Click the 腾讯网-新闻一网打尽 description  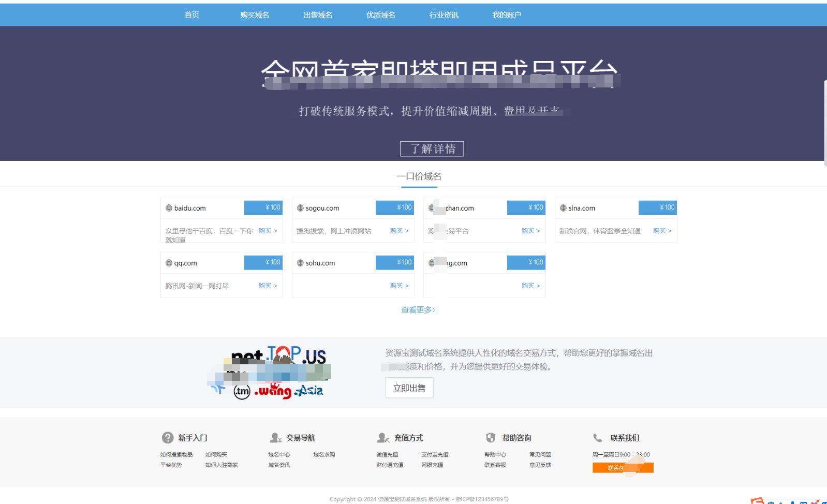click(x=197, y=286)
